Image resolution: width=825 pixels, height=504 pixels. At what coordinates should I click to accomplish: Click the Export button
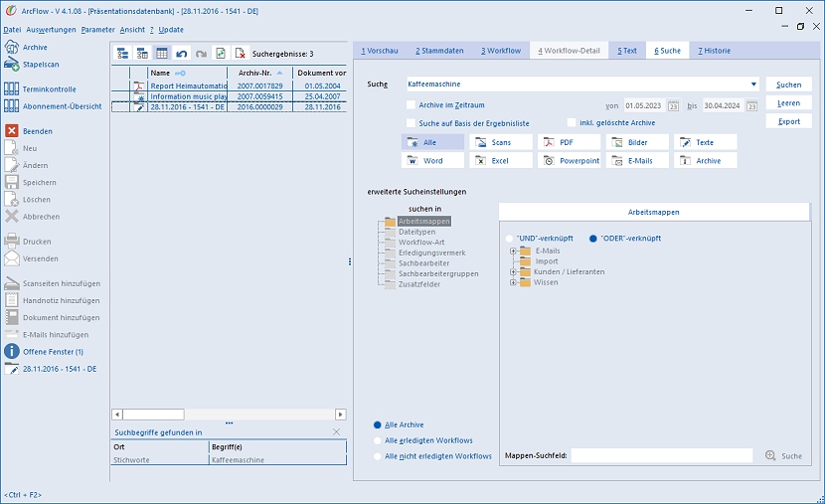pyautogui.click(x=788, y=121)
